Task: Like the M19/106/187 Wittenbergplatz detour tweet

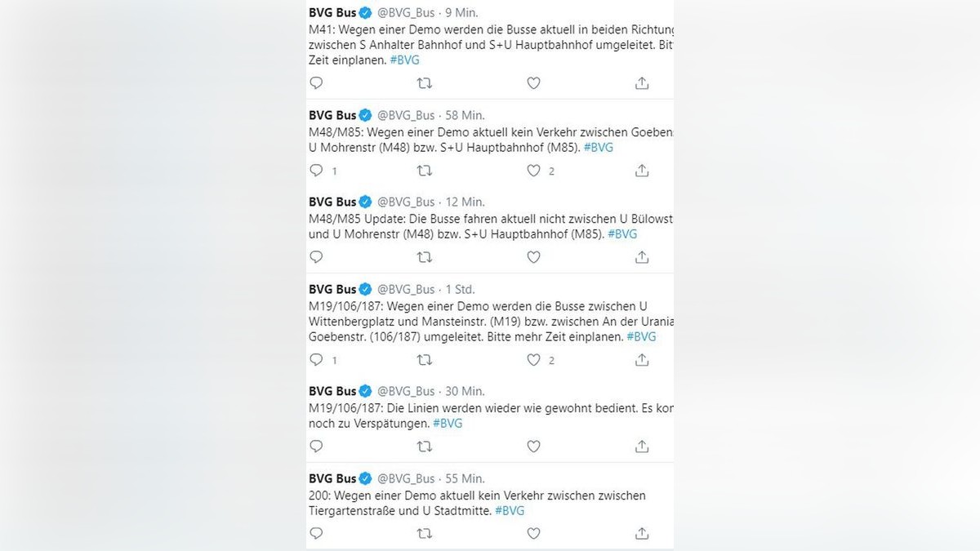Action: 533,360
